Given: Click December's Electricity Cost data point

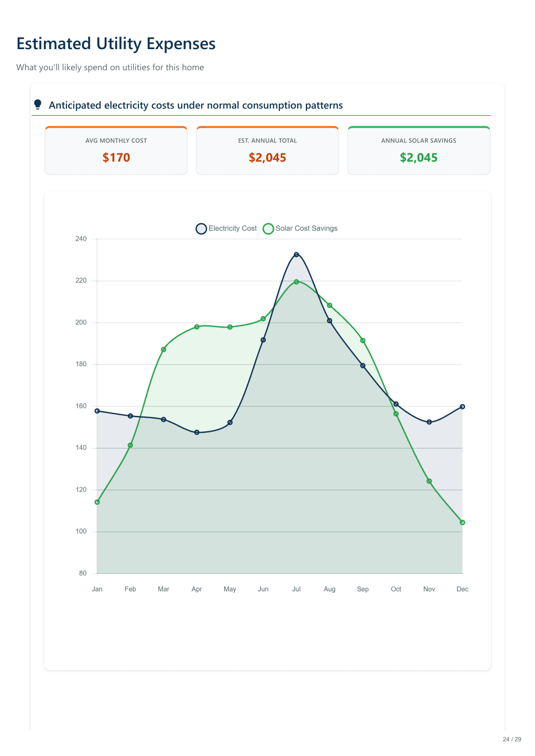Looking at the screenshot, I should click(462, 407).
